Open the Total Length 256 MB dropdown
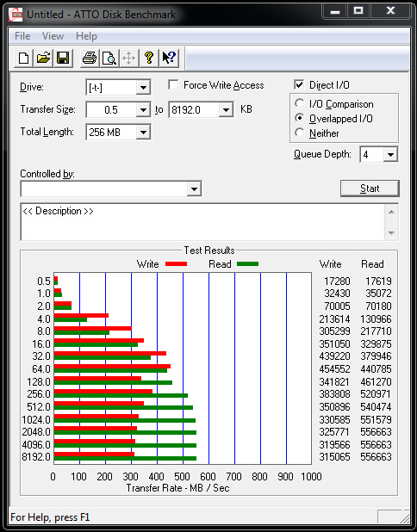The image size is (417, 532). tap(143, 132)
